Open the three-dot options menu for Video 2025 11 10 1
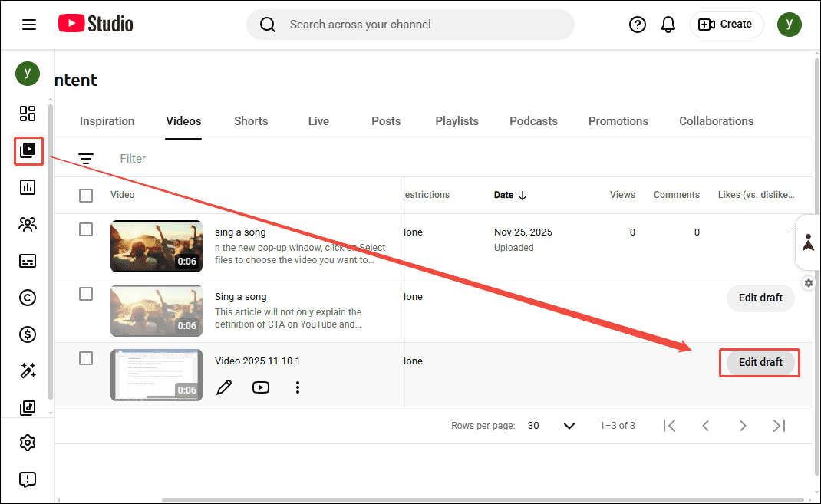The width and height of the screenshot is (821, 504). coord(297,387)
